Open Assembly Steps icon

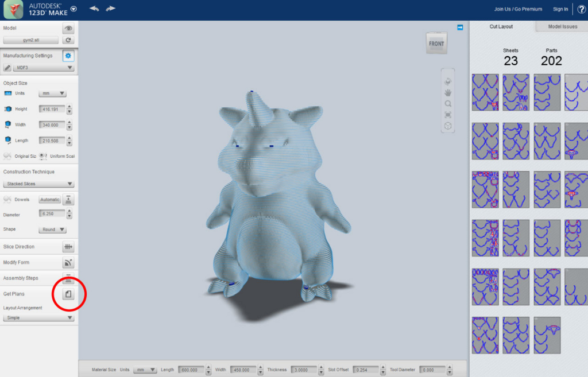(x=68, y=278)
